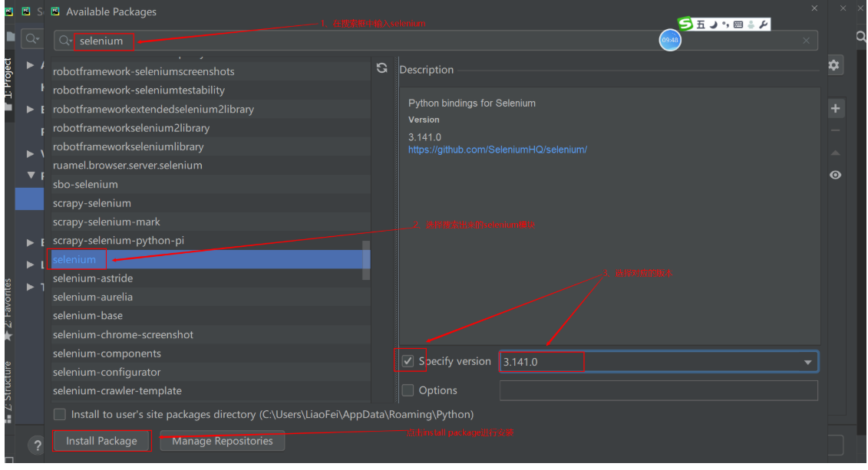868x470 pixels.
Task: Toggle install to user's site packages checkbox
Action: point(60,414)
